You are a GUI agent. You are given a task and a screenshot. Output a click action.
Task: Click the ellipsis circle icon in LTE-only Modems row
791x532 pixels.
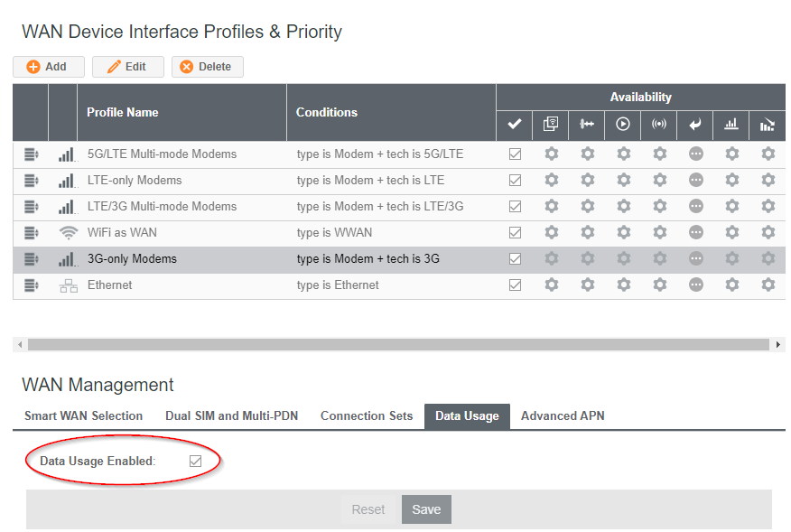pyautogui.click(x=696, y=181)
